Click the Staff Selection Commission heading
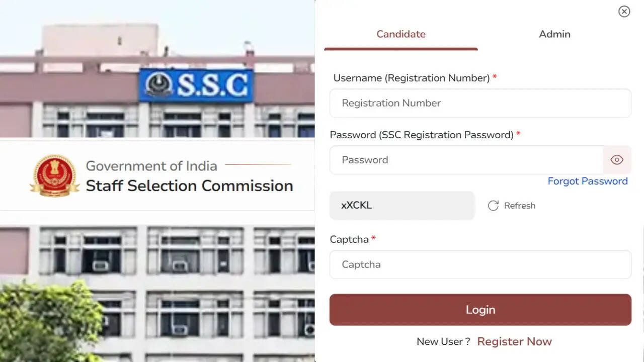Viewport: 644px width, 362px height. tap(189, 186)
